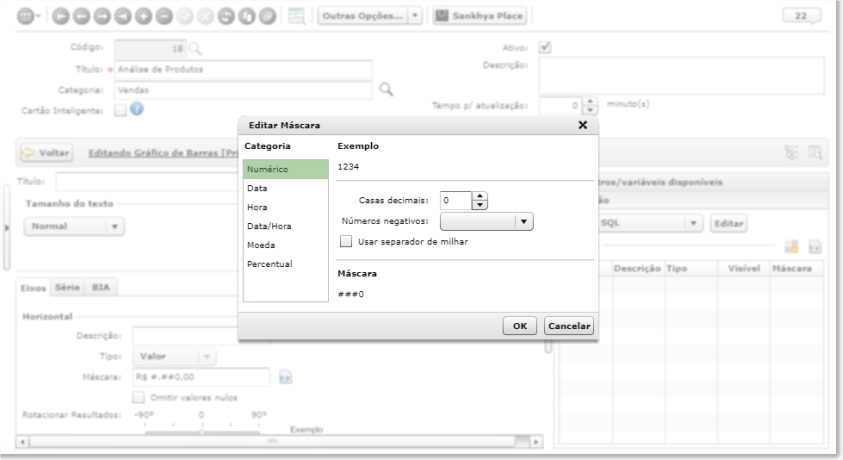Open Cartão Inteligente help icon
The image size is (843, 460).
pos(137,110)
